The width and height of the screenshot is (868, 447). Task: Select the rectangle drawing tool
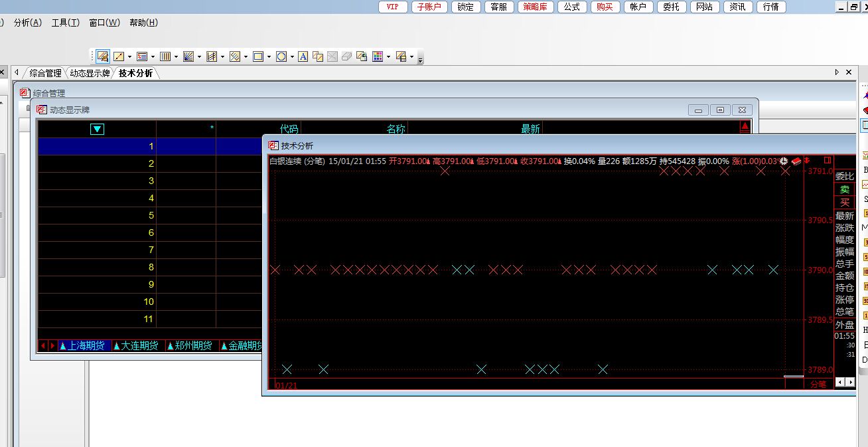[258, 57]
